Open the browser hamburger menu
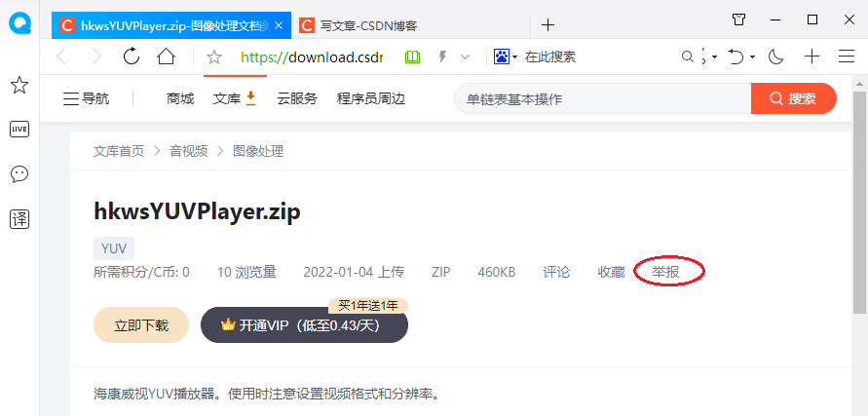The image size is (868, 416). pos(847,57)
